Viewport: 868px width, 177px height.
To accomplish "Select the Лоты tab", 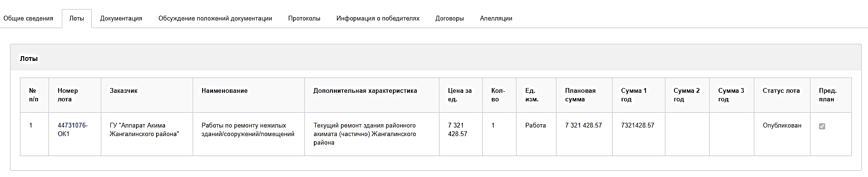I will [77, 19].
